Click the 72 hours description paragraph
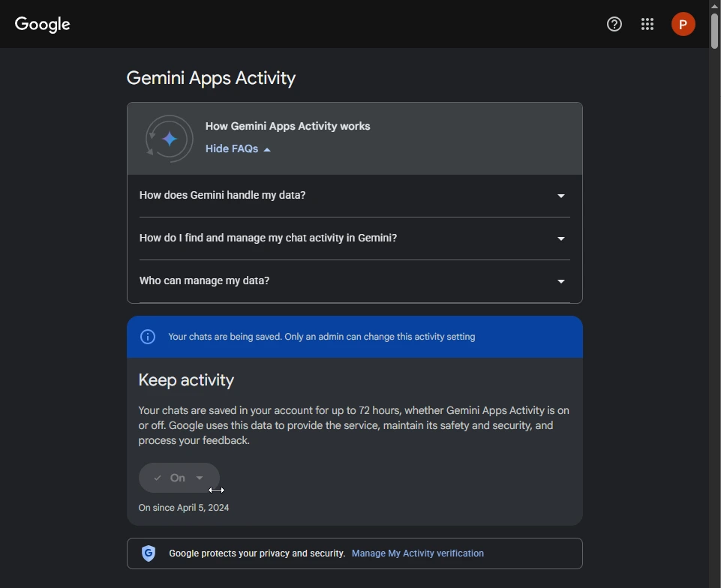The width and height of the screenshot is (721, 588). (x=354, y=425)
